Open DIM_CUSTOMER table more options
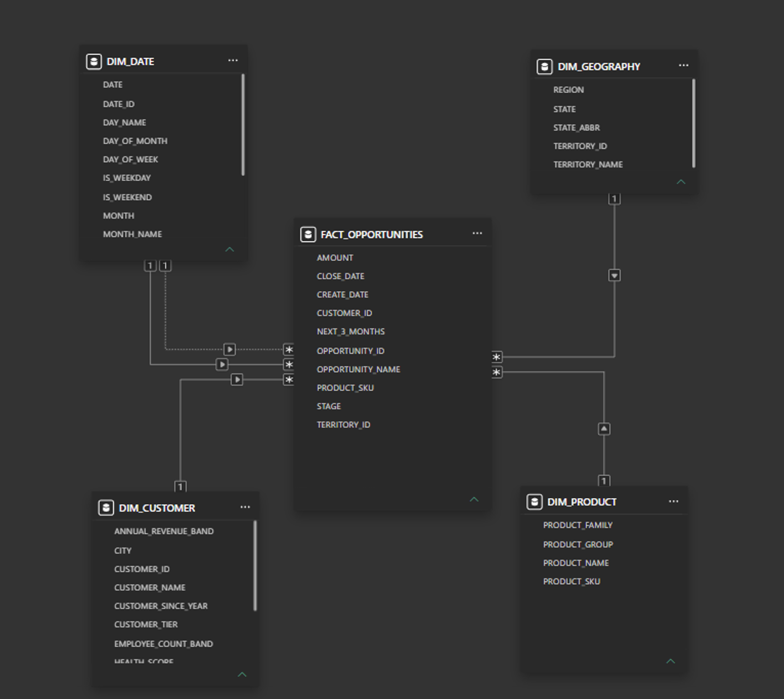The height and width of the screenshot is (699, 784). coord(245,507)
